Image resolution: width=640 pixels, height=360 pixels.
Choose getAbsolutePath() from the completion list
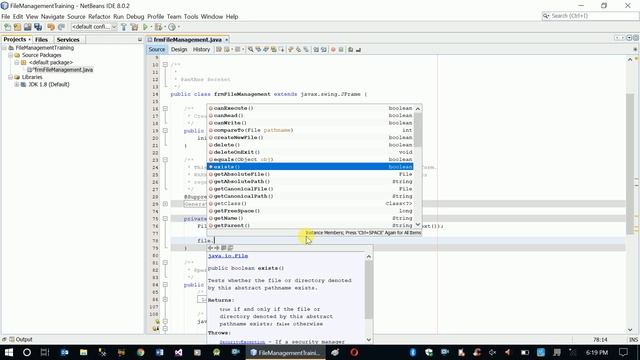[x=310, y=182]
